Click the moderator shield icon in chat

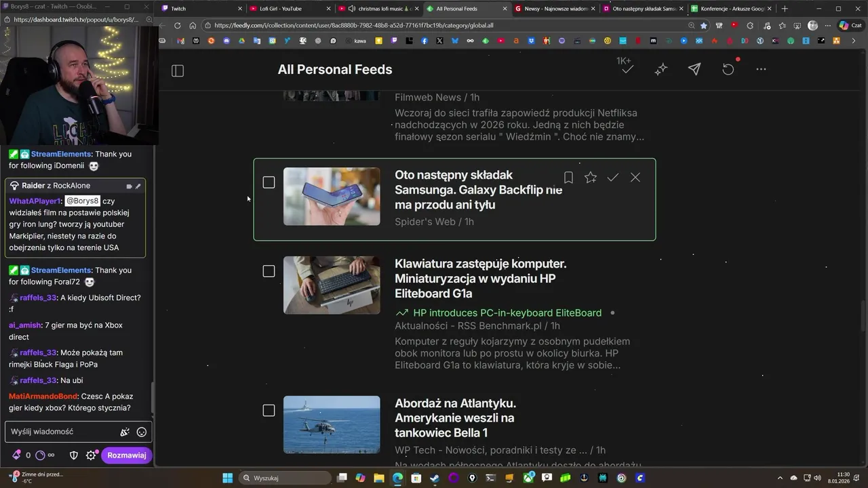[74, 455]
